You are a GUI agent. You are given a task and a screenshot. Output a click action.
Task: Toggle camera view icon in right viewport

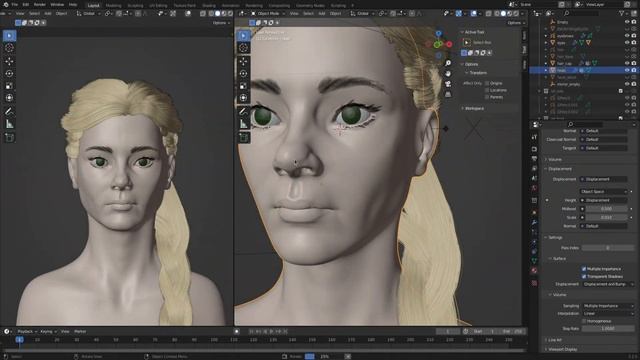448,84
